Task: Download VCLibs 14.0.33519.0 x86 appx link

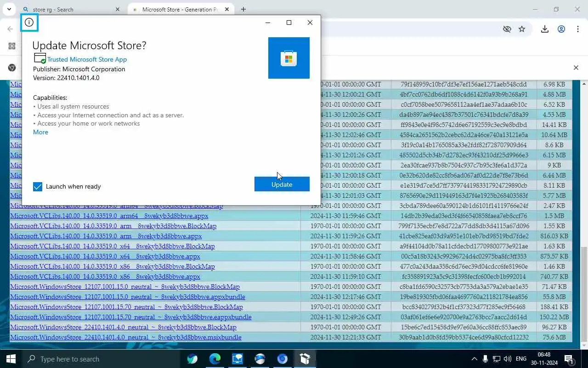Action: (x=105, y=276)
